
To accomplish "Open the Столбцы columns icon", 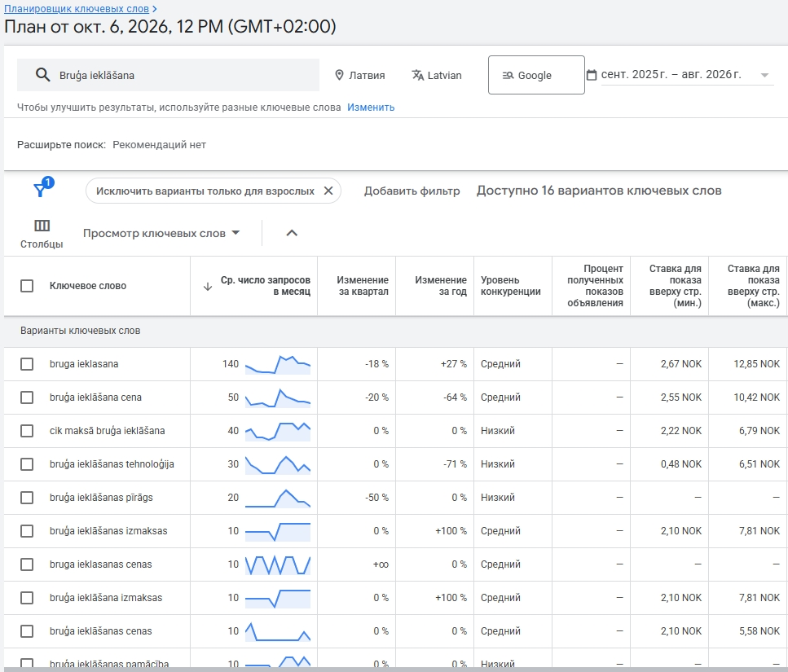I will (x=42, y=226).
